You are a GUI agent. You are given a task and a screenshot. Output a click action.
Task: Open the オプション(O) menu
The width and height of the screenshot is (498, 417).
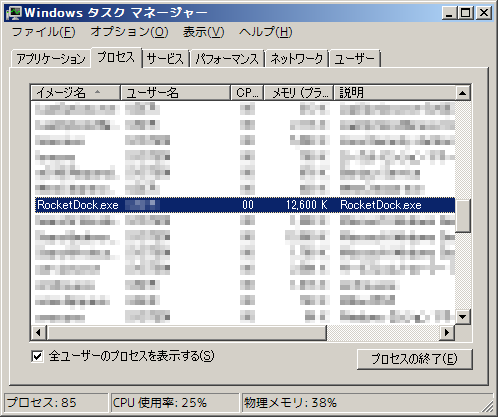[129, 32]
